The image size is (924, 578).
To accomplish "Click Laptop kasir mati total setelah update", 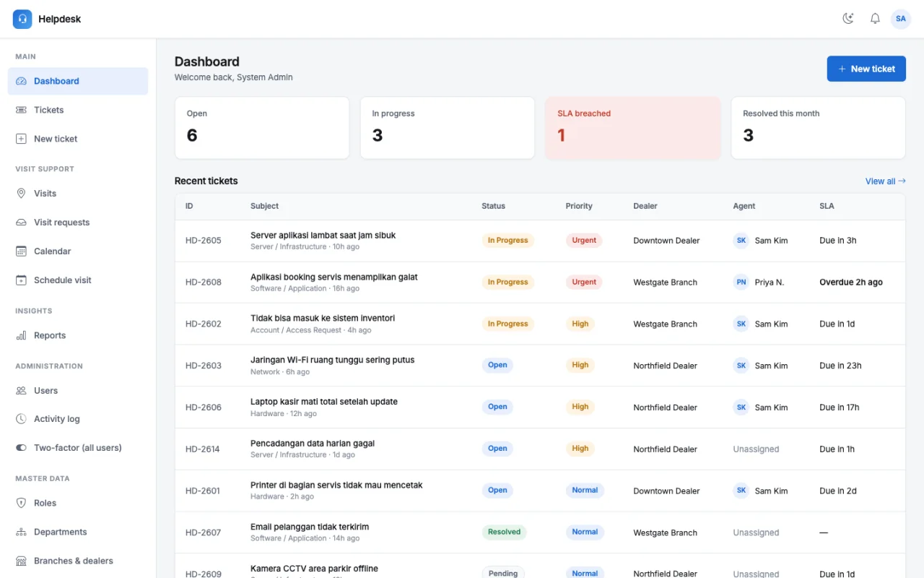I will click(324, 402).
